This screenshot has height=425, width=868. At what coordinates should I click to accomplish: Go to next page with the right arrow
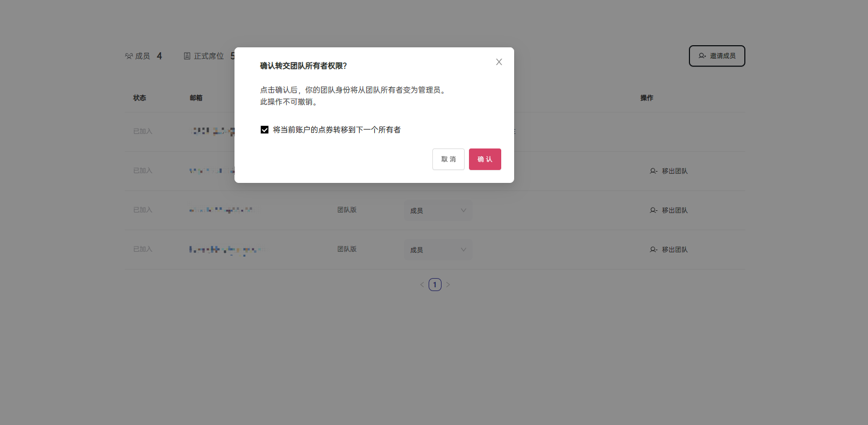[x=448, y=285]
